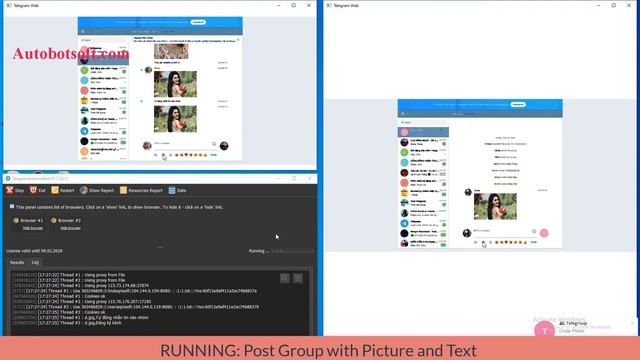This screenshot has height=360, width=640.
Task: Click update button in right Telegram banner
Action: (518, 104)
